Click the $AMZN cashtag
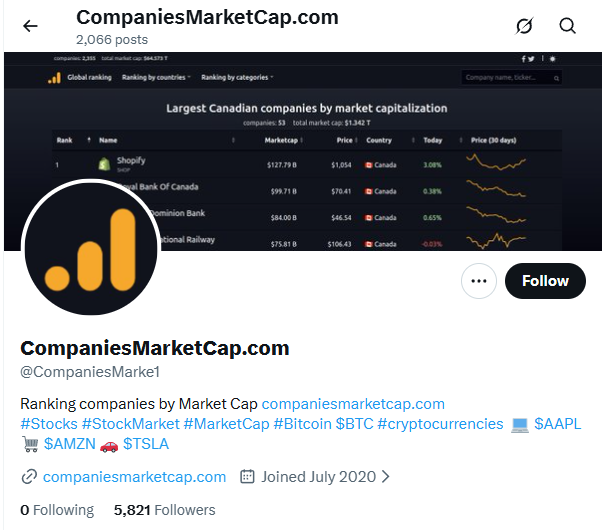The width and height of the screenshot is (602, 530). 69,444
